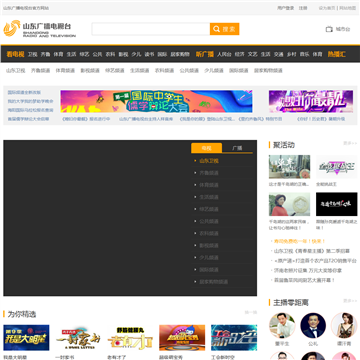Screen dimensions: 360x360
Task: Select 山东卫视 in the player channel list
Action: (x=209, y=161)
